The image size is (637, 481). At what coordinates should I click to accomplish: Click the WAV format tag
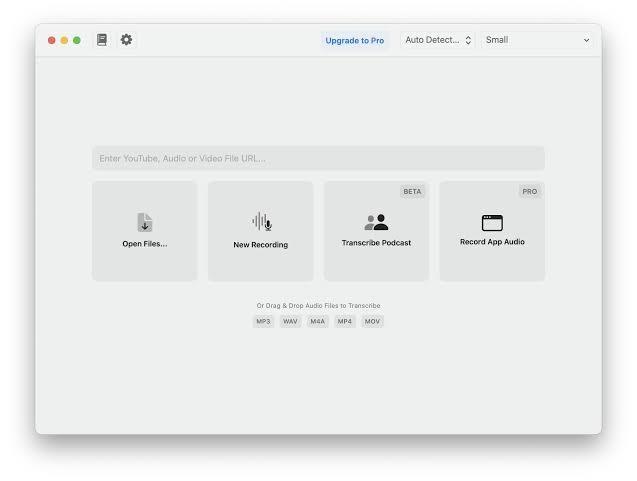tap(290, 321)
